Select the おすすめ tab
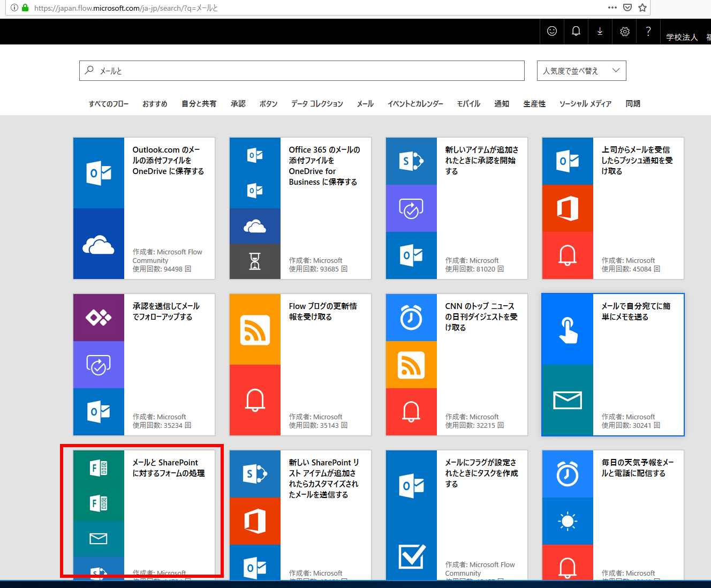This screenshot has width=711, height=588. 155,104
